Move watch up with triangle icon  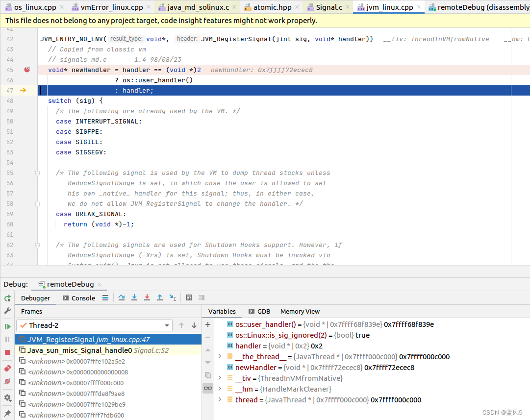point(208,350)
